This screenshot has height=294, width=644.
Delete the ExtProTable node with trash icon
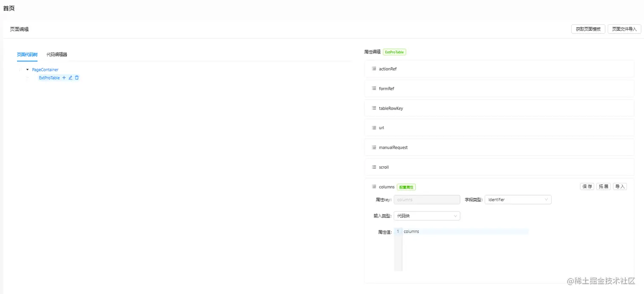(x=77, y=78)
